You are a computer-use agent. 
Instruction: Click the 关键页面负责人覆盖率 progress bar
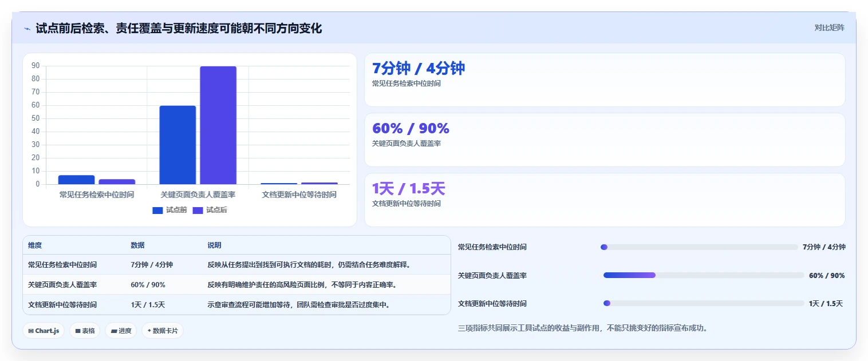704,275
